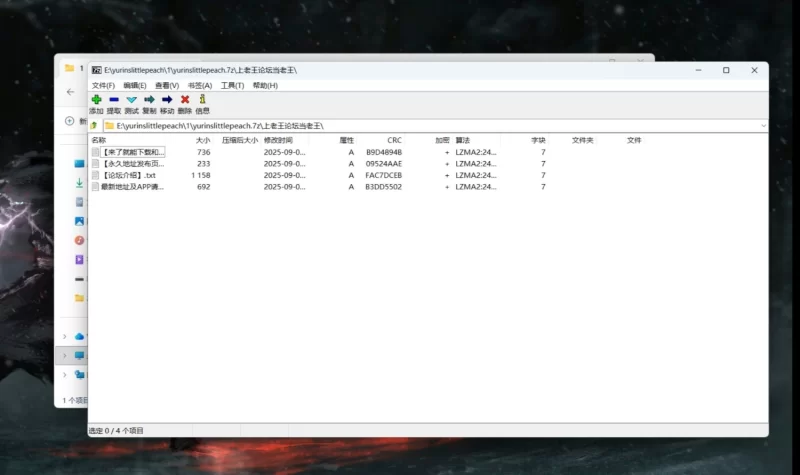
Task: Click the Videos icon in Explorer sidebar
Action: coord(80,259)
